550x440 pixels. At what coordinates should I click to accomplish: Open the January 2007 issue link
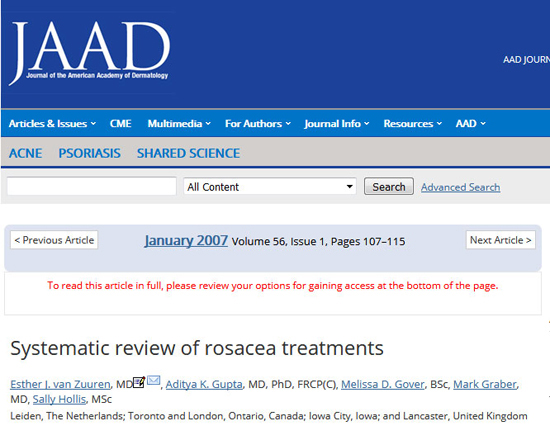[186, 241]
